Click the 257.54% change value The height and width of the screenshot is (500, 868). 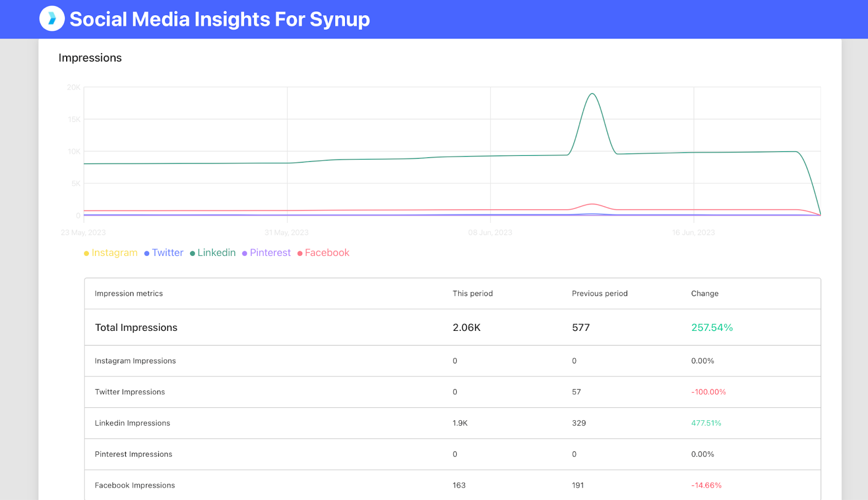coord(712,328)
